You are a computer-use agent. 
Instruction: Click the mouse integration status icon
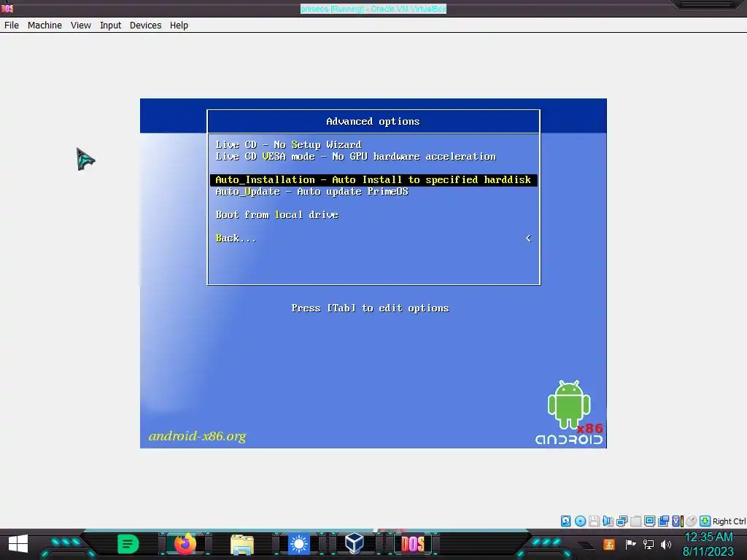point(692,521)
